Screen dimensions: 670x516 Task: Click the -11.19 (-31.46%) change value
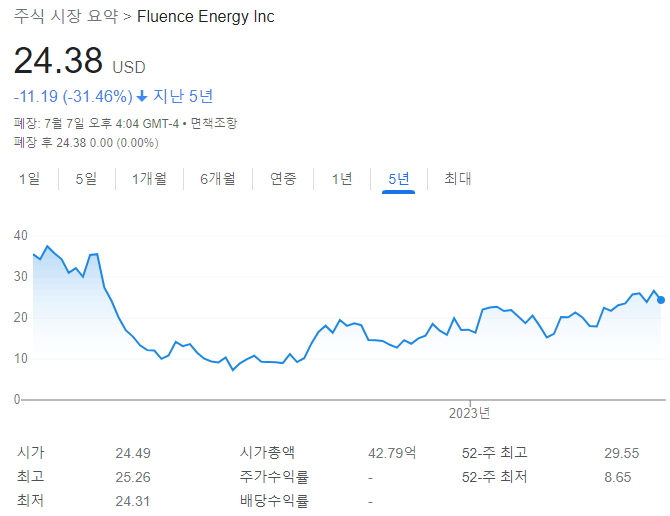(x=73, y=97)
